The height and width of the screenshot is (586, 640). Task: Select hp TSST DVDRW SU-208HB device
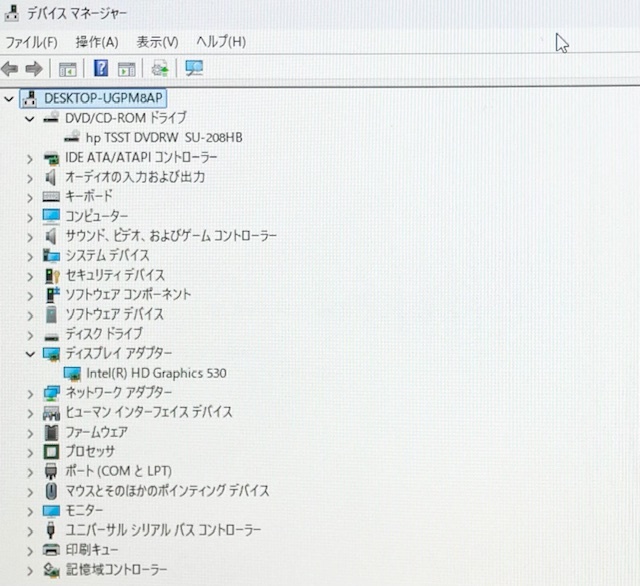(x=164, y=138)
